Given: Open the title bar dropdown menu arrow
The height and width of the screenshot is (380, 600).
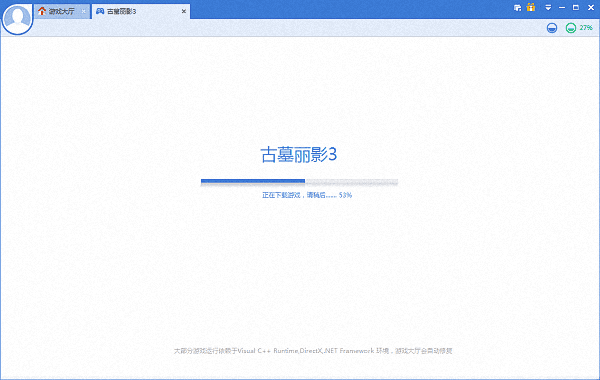Looking at the screenshot, I should click(x=548, y=8).
